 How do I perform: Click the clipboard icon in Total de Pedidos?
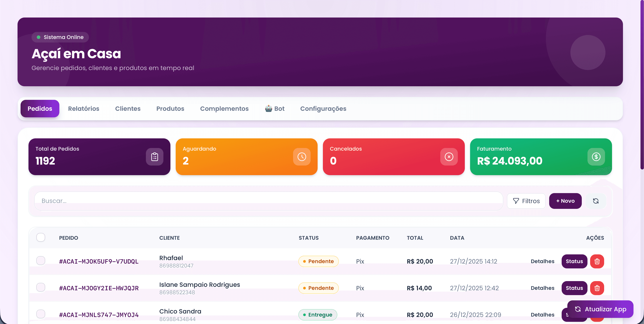pos(154,157)
